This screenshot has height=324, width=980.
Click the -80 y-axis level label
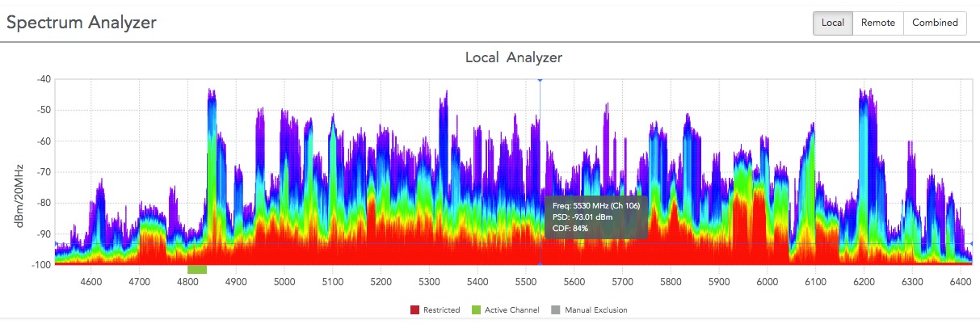tap(43, 203)
